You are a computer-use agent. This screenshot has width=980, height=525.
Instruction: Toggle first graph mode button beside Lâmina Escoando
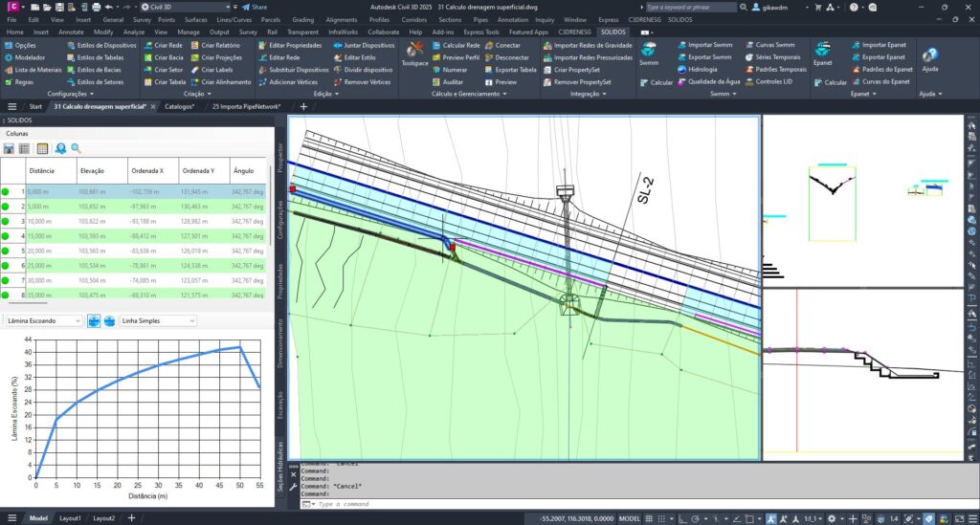(x=93, y=321)
